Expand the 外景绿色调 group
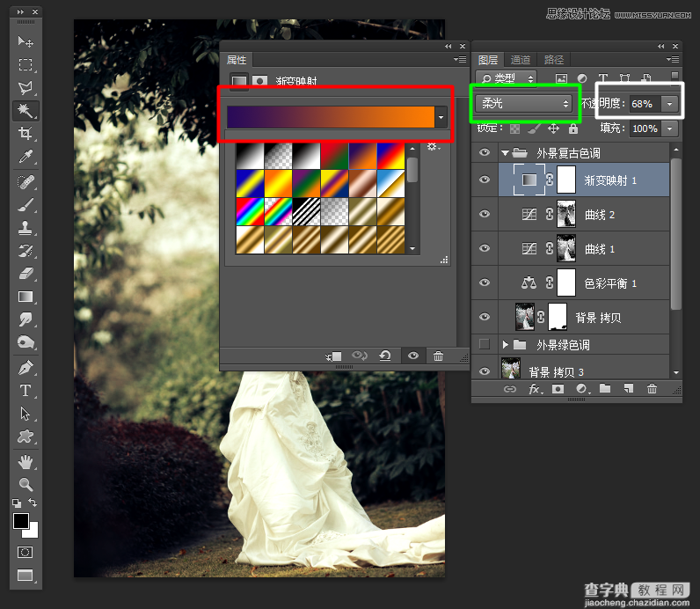Screen dimensions: 700x609 pos(505,344)
